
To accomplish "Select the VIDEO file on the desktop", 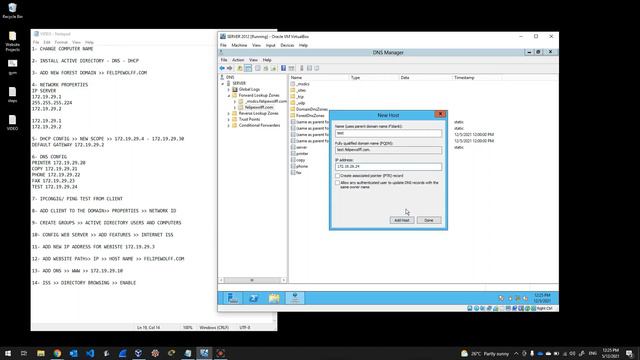I will coord(13,122).
